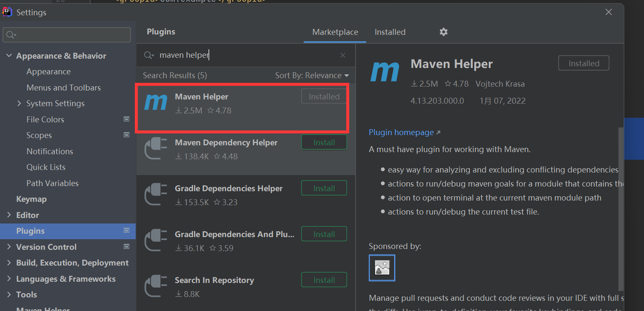Image resolution: width=644 pixels, height=311 pixels.
Task: Click Gradle Dependencies Helper result name
Action: point(228,188)
